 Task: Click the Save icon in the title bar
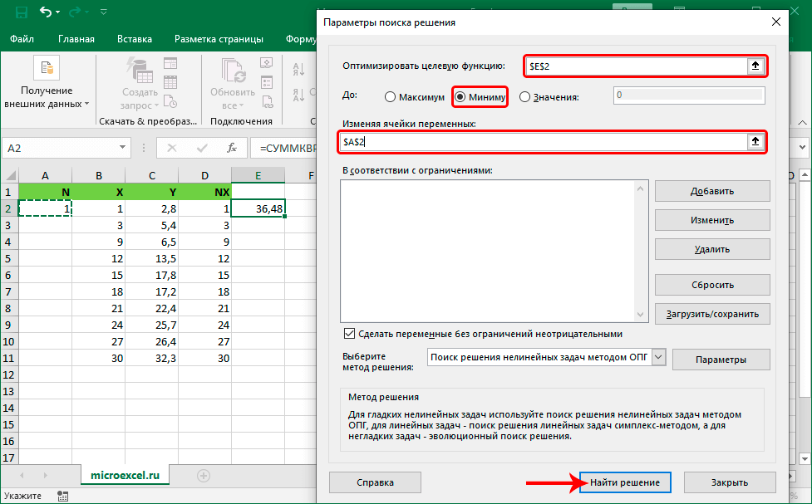20,12
